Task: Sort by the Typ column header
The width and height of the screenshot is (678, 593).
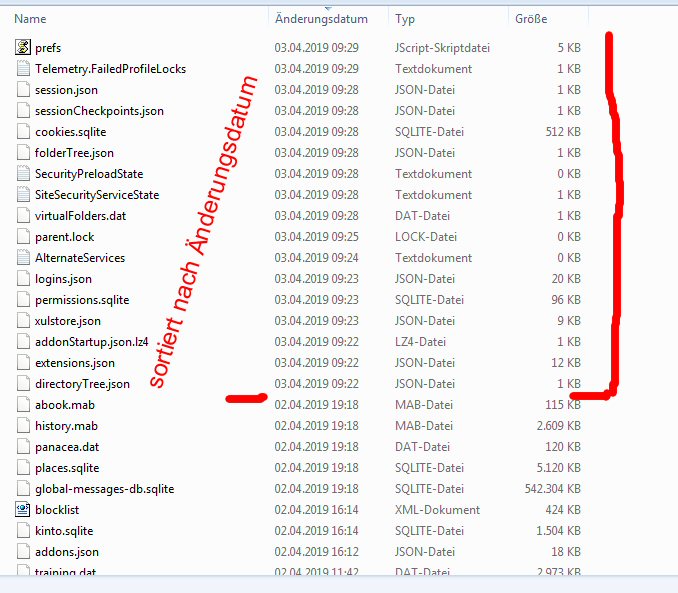Action: point(405,19)
